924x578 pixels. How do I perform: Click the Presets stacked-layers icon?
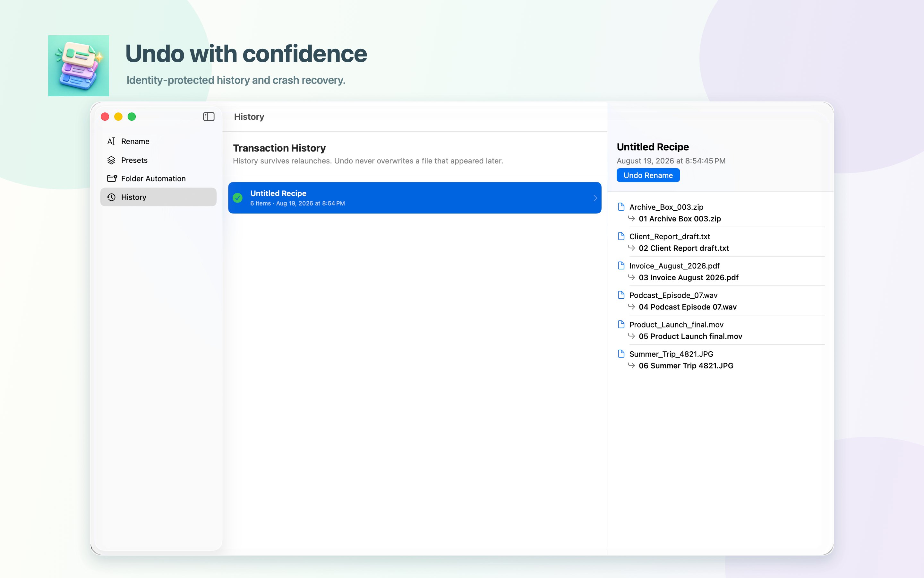111,160
